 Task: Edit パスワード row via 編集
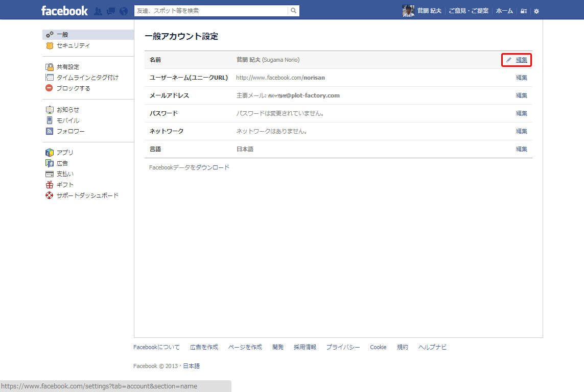[x=522, y=113]
